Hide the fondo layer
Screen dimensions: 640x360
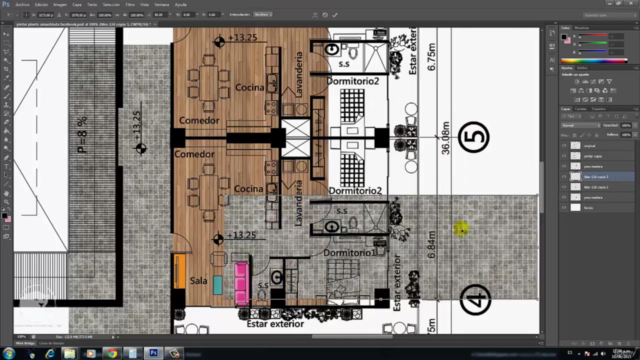pyautogui.click(x=564, y=208)
